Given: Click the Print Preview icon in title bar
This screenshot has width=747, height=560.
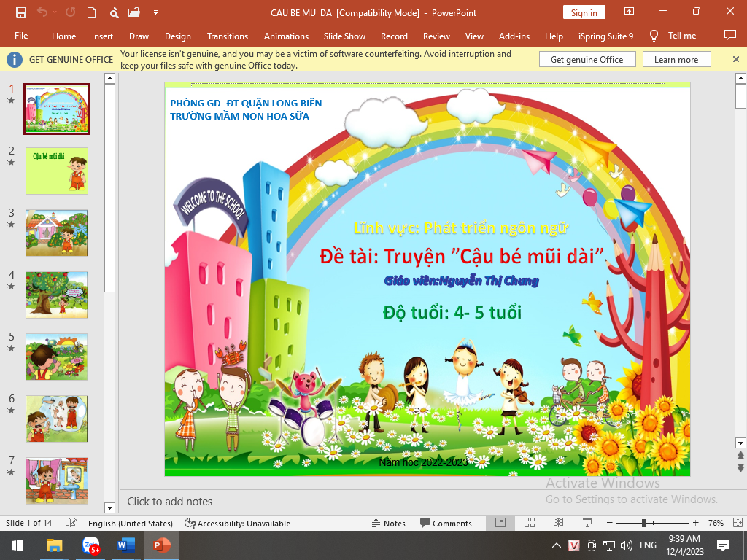Looking at the screenshot, I should (112, 12).
